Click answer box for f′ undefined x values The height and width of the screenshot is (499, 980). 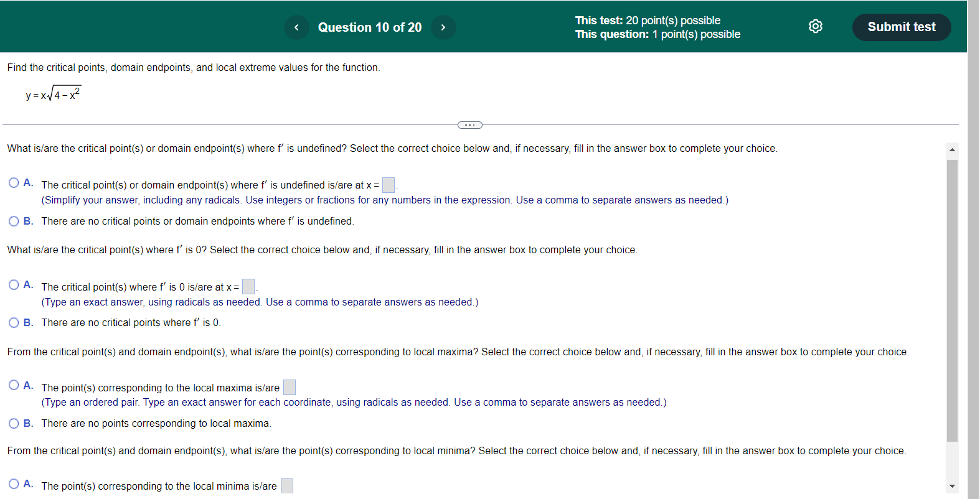tap(389, 185)
